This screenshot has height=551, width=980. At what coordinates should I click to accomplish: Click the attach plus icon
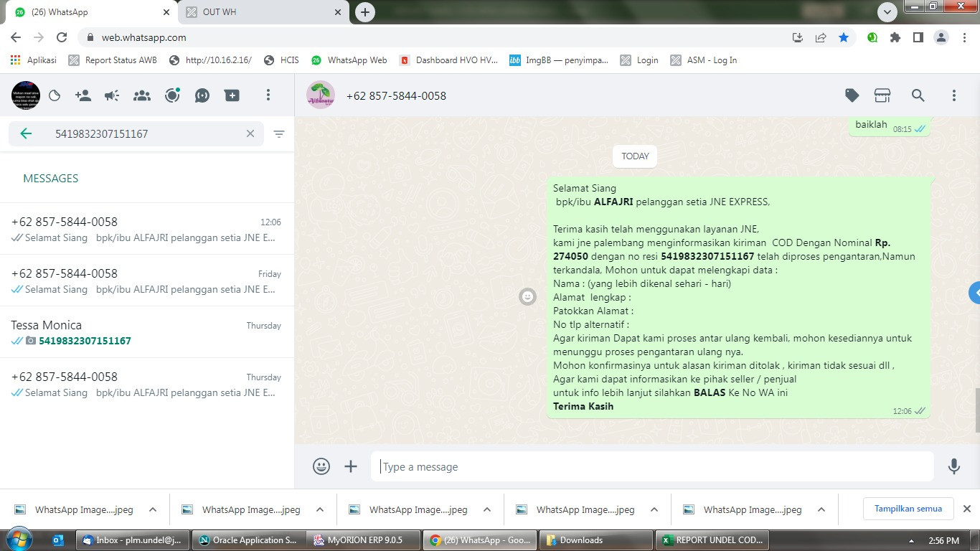click(351, 466)
